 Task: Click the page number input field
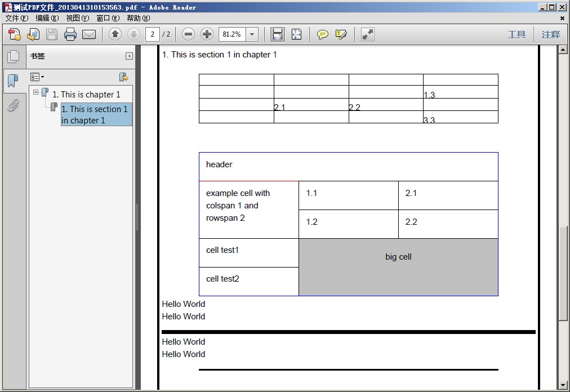tap(153, 34)
